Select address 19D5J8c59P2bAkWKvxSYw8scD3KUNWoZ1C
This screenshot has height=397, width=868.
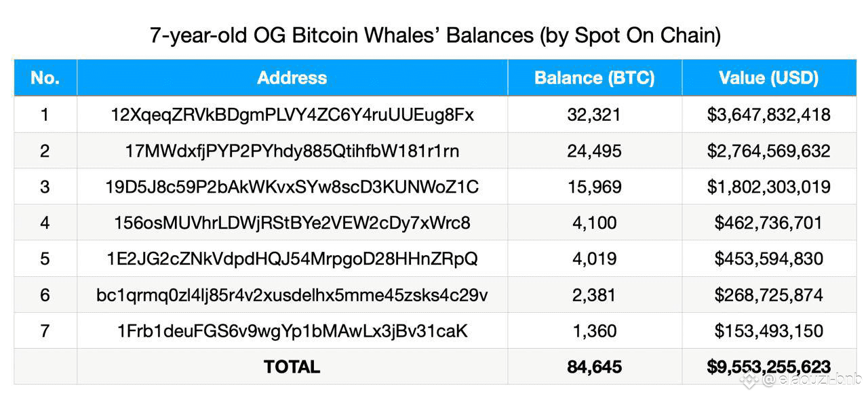click(x=292, y=187)
